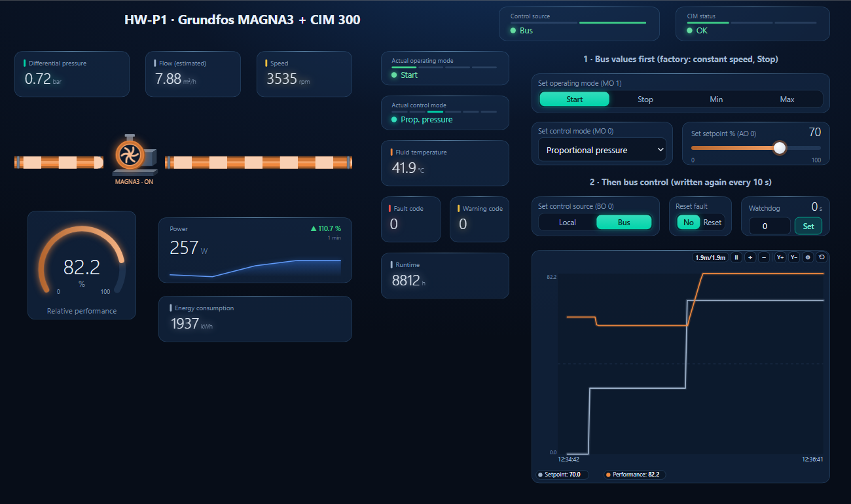
Task: Click the Energy consumption value 1937
Action: click(185, 323)
